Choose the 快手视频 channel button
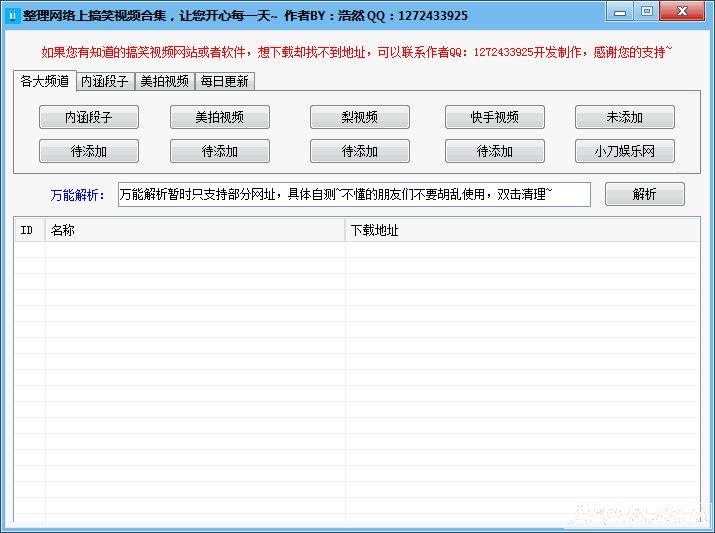715x533 pixels. (494, 117)
